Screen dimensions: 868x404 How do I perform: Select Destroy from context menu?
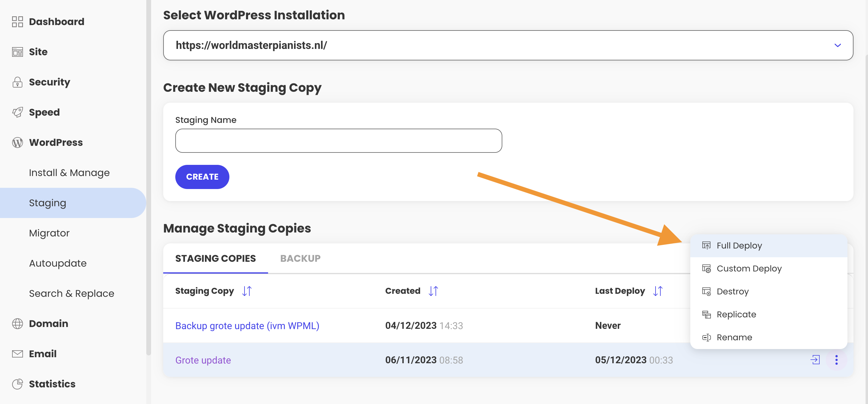pos(769,292)
